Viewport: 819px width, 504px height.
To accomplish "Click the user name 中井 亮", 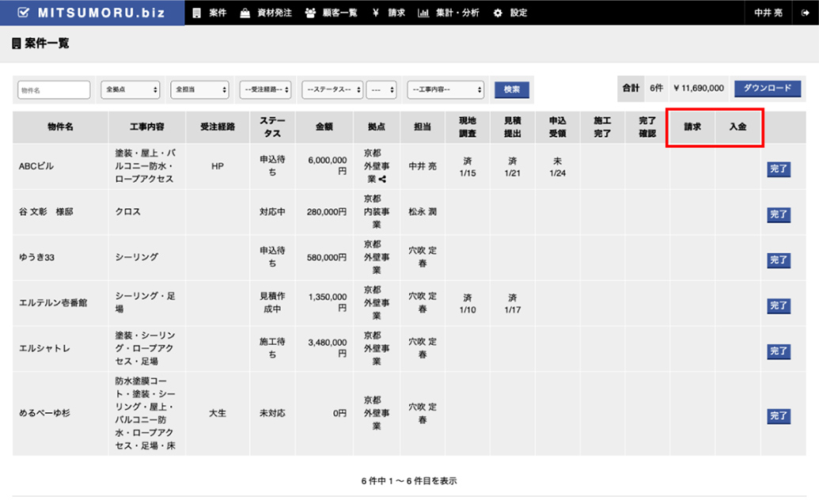I will point(767,13).
